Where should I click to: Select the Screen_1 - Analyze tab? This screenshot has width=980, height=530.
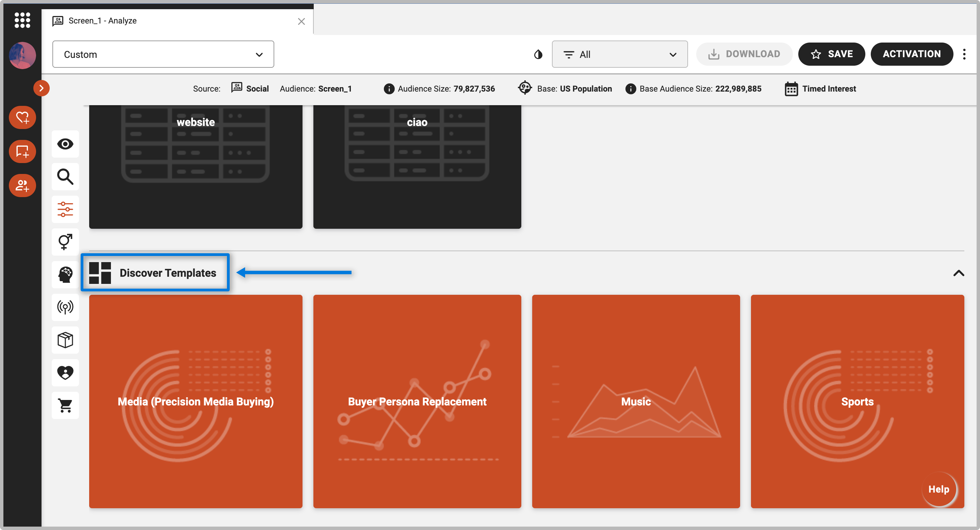pyautogui.click(x=102, y=20)
